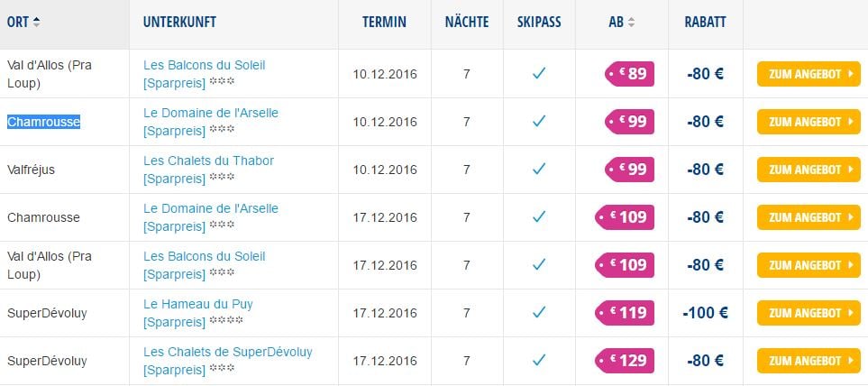This screenshot has width=868, height=386.
Task: Open Les Chalets de SuperDévoluy link
Action: (228, 361)
